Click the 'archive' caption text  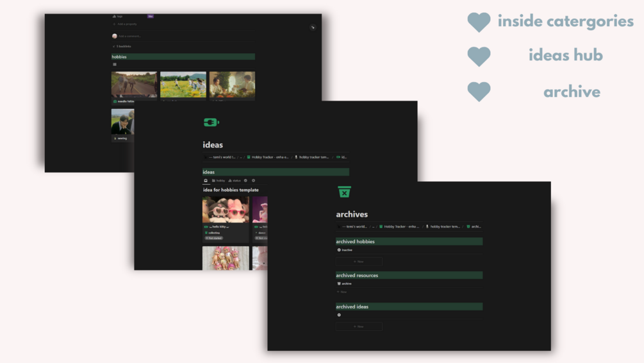tap(572, 92)
